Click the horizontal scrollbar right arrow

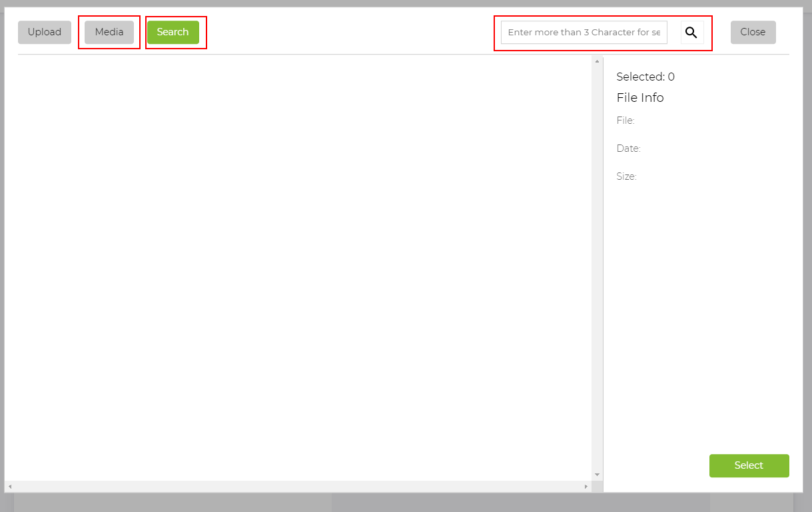[x=586, y=487]
